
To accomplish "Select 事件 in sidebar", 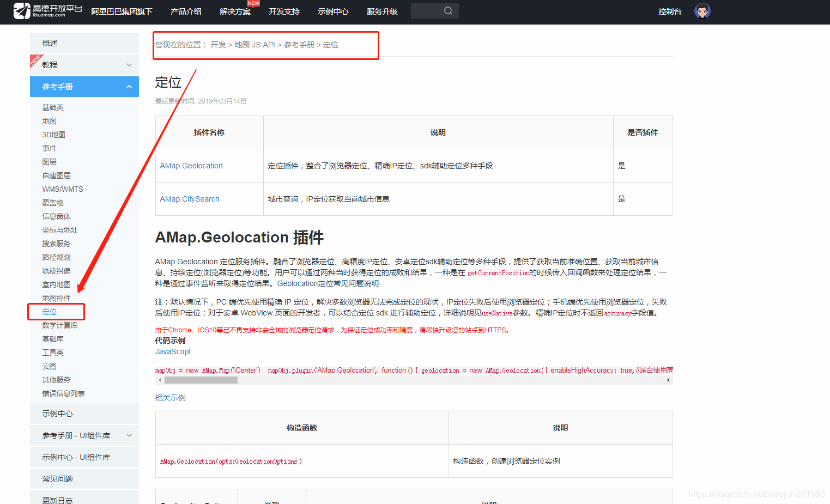I will 49,148.
